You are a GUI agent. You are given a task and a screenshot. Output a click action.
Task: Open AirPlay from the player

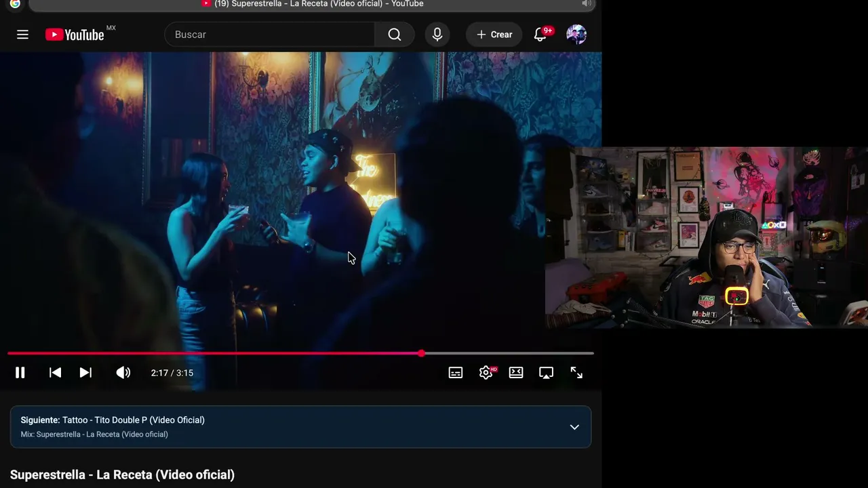[546, 373]
